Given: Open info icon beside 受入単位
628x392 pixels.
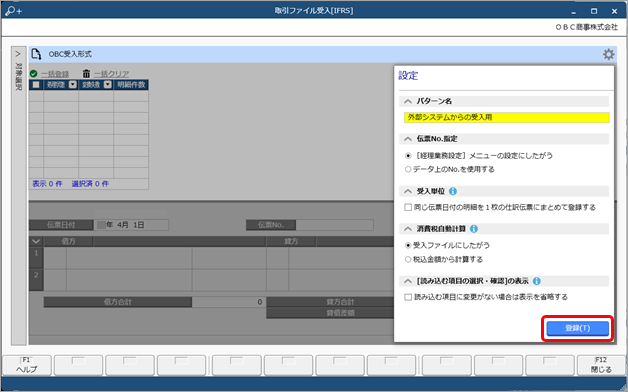Looking at the screenshot, I should click(x=453, y=191).
